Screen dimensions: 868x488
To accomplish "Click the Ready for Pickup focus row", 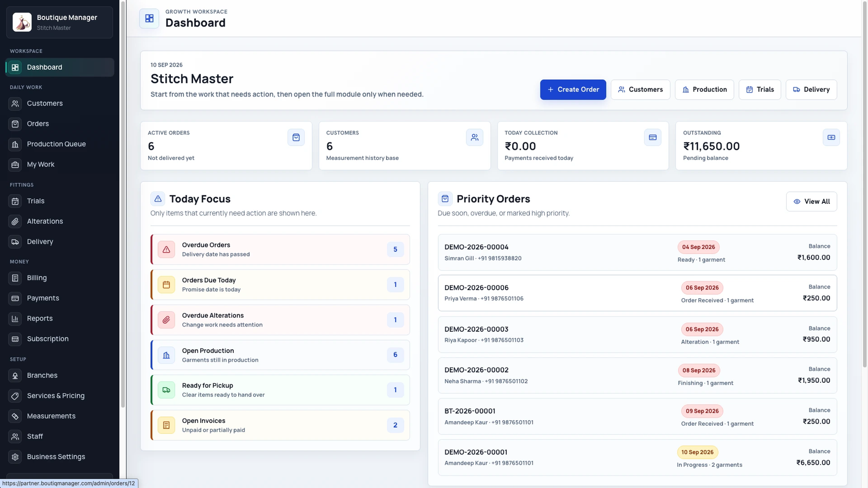I will point(280,390).
